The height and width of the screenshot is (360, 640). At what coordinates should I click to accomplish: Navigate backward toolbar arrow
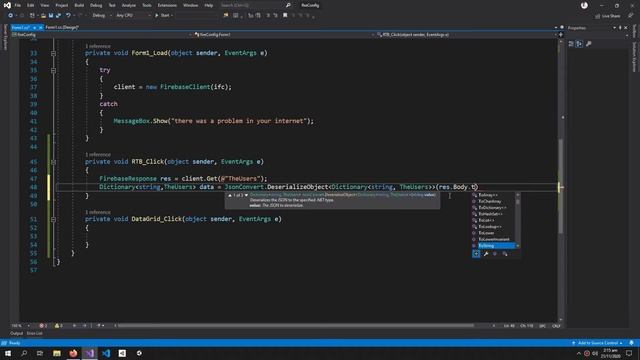tap(11, 16)
